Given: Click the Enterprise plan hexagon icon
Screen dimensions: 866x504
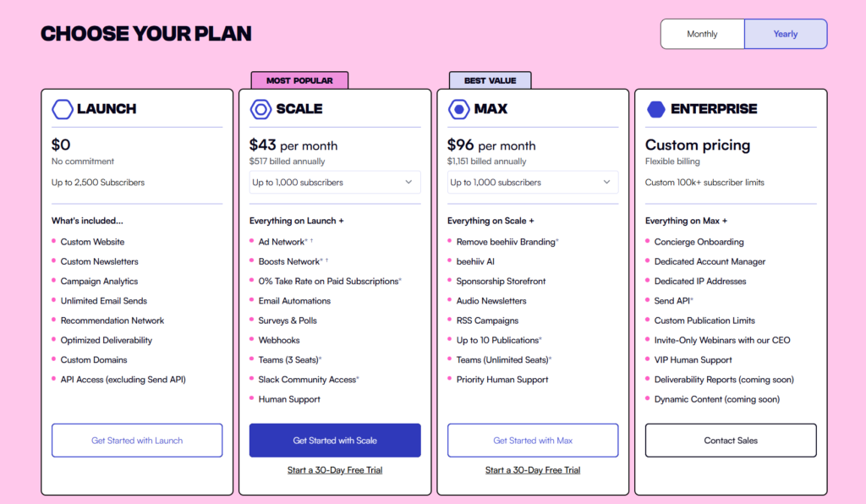Looking at the screenshot, I should (655, 109).
